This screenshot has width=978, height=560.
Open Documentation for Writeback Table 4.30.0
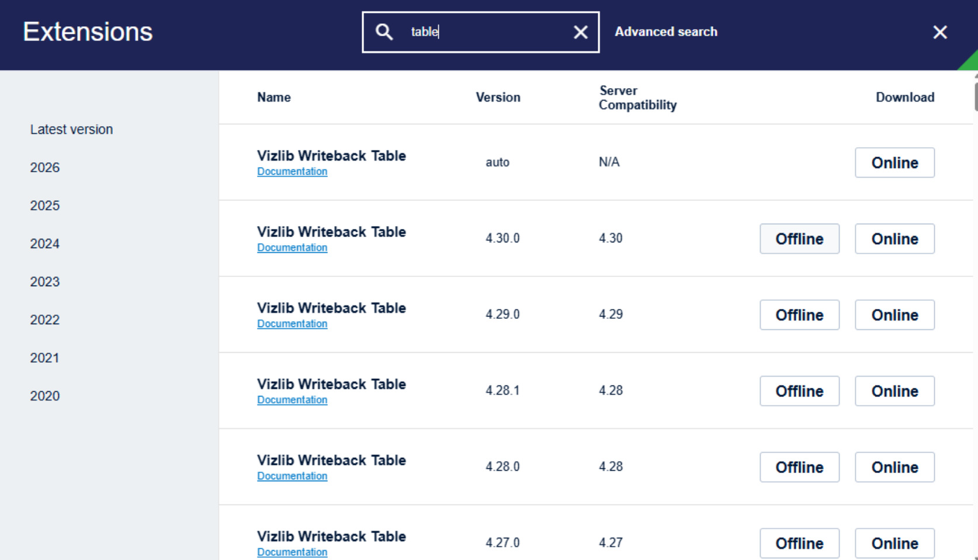coord(292,248)
